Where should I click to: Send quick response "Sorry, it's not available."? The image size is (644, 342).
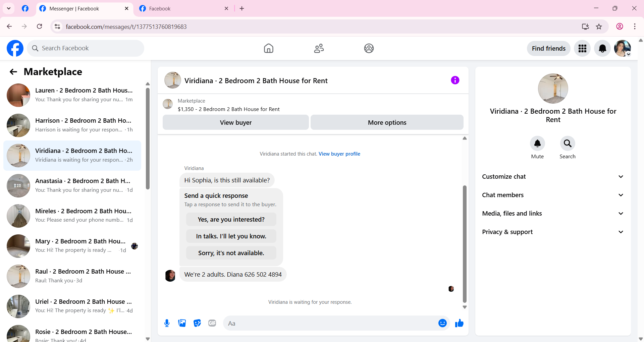(231, 253)
